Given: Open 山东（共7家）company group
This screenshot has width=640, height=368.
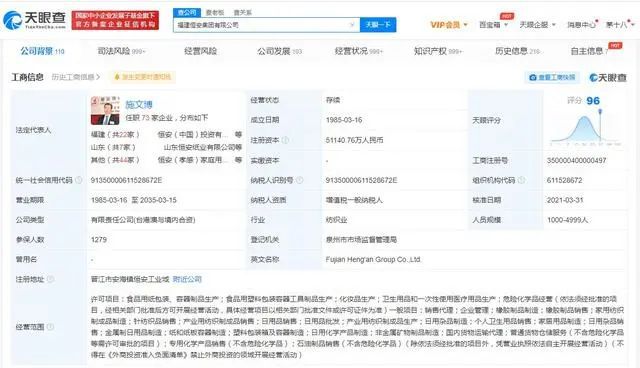Looking at the screenshot, I should click(x=113, y=147).
